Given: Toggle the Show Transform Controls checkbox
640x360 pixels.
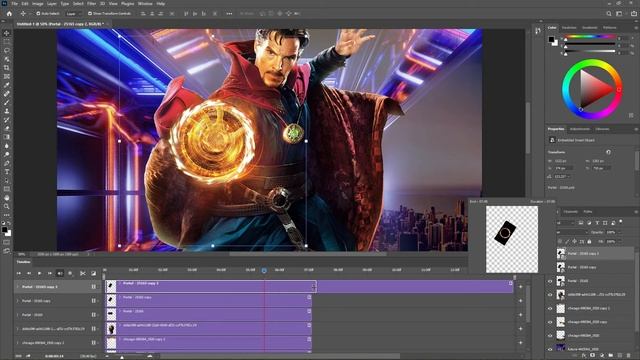Looking at the screenshot, I should click(90, 13).
